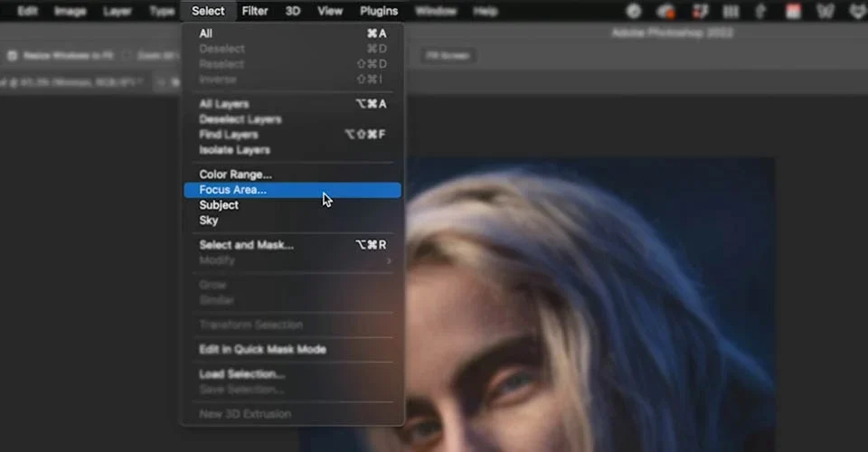Screen dimensions: 868x452
Task: Open the Window menu
Action: pos(436,11)
